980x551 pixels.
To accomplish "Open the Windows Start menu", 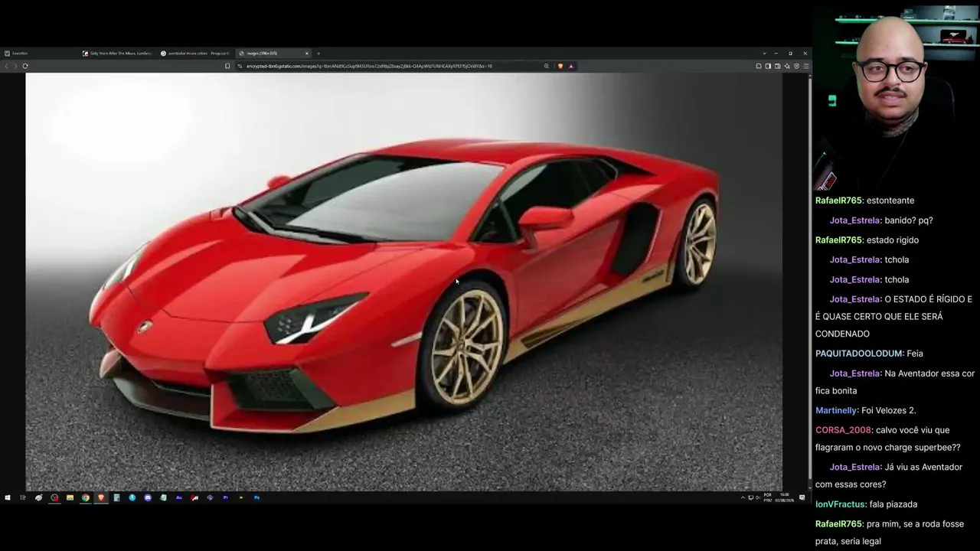I will (8, 497).
